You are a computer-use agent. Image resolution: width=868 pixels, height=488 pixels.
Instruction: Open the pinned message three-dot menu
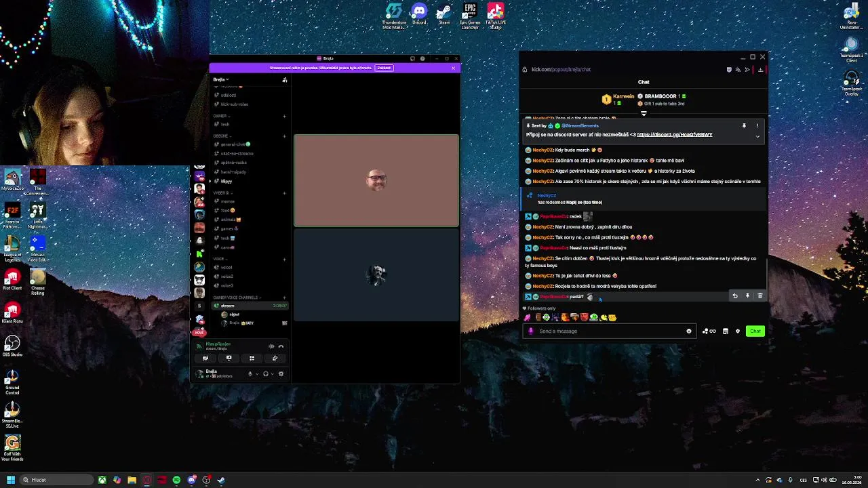pos(757,126)
